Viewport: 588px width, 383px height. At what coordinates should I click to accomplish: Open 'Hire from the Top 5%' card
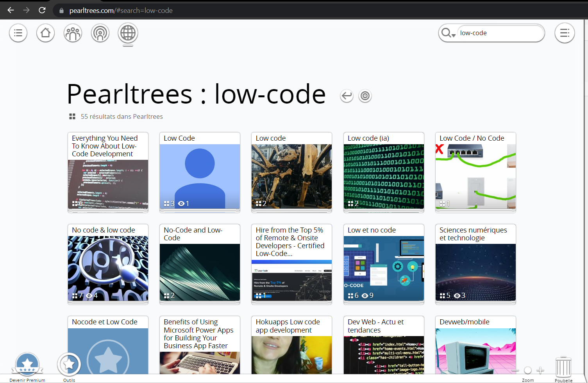point(292,264)
